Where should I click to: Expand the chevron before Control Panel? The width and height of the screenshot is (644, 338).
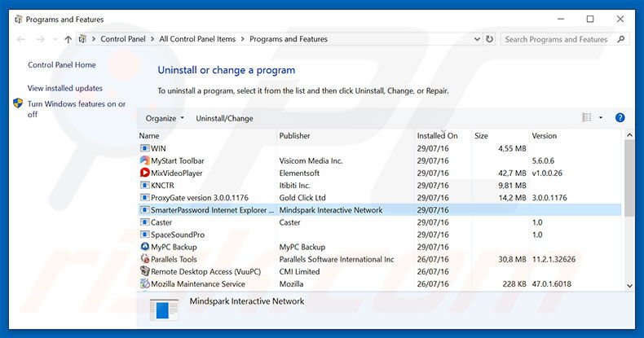[x=94, y=39]
